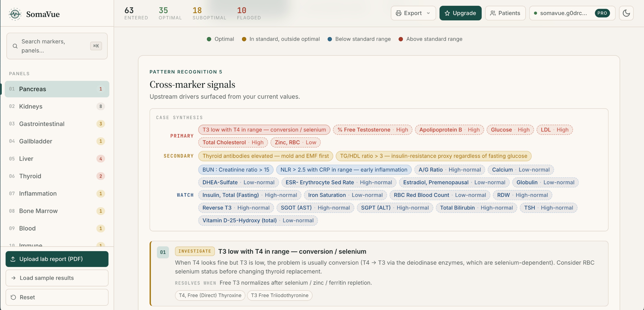This screenshot has height=310, width=644.
Task: Click the circular Reset arrow icon
Action: coord(13,297)
